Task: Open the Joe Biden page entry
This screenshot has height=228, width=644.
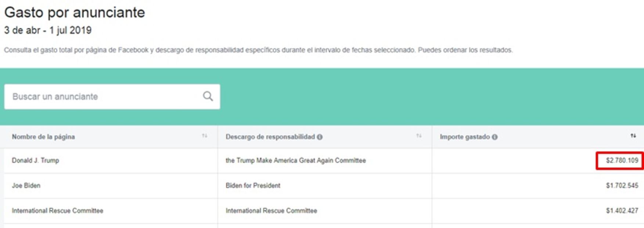Action: 26,185
